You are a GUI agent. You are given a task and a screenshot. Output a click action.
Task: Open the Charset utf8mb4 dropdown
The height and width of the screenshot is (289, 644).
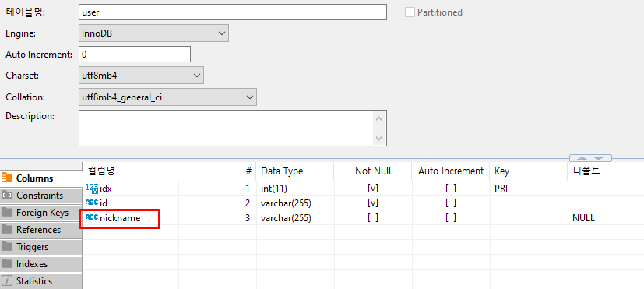coord(141,76)
